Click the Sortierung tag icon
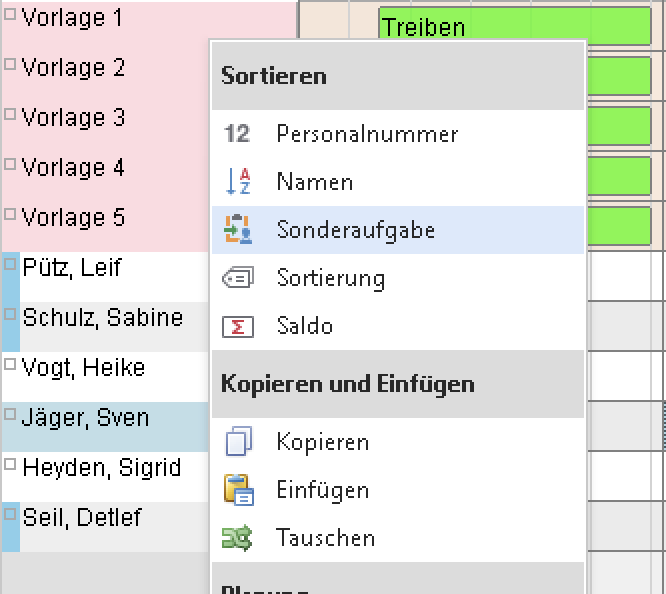666x594 pixels. click(x=238, y=278)
